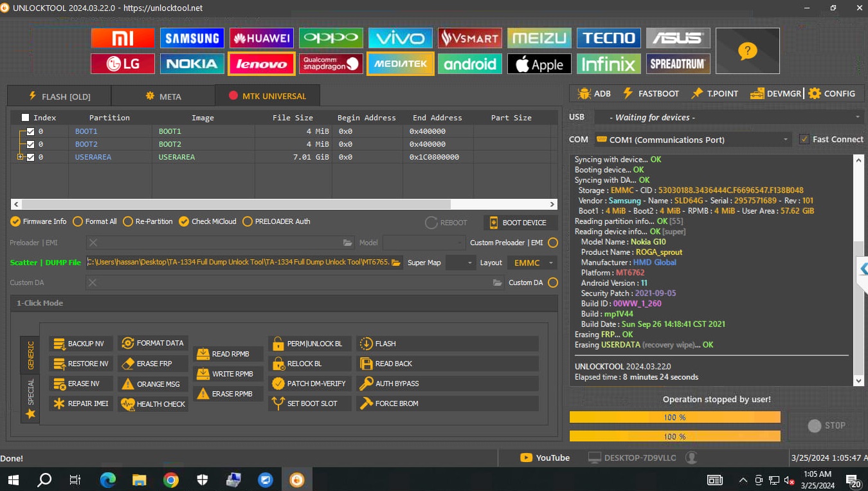Viewport: 868px width, 491px height.
Task: Uncheck the USERAREA partition checkbox
Action: coord(30,157)
